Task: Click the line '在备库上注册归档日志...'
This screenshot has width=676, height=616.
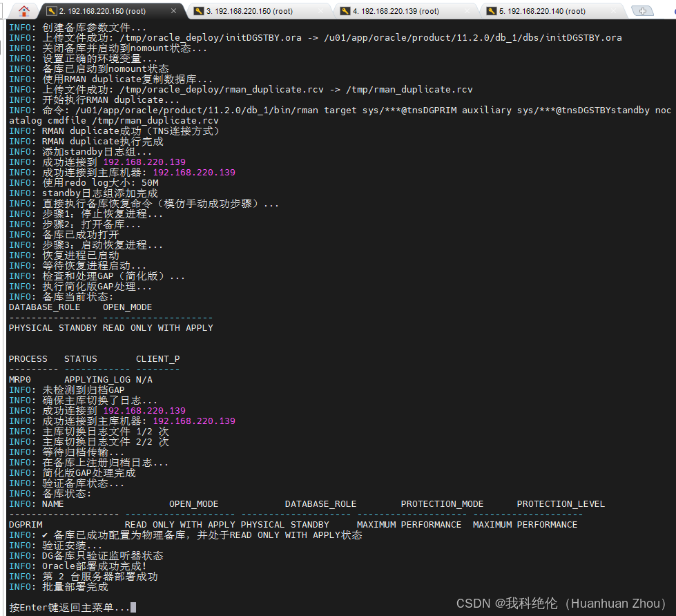Action: [89, 462]
